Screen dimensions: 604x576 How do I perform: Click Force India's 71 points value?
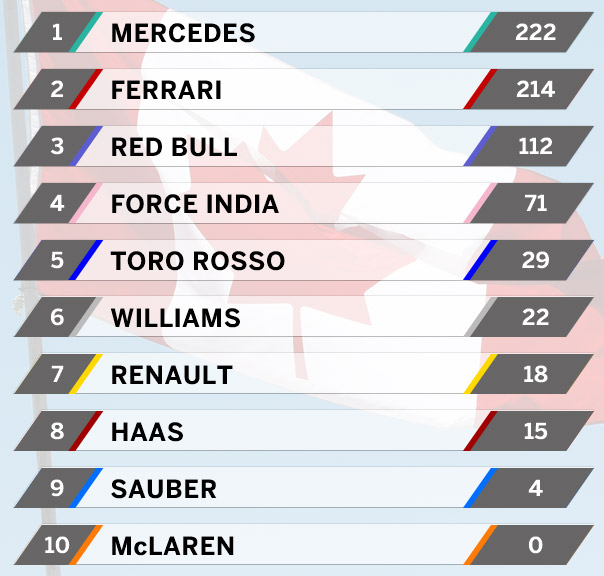coord(535,203)
